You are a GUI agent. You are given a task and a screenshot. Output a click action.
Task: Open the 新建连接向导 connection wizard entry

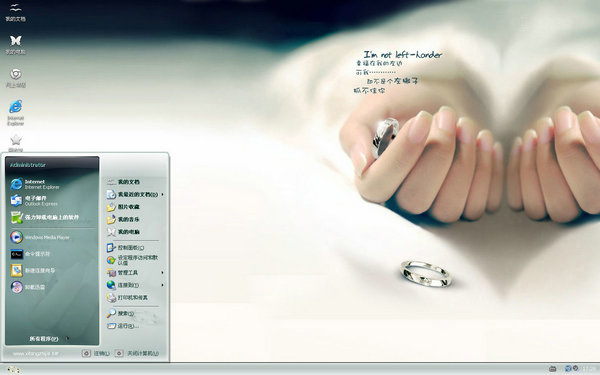(x=33, y=270)
